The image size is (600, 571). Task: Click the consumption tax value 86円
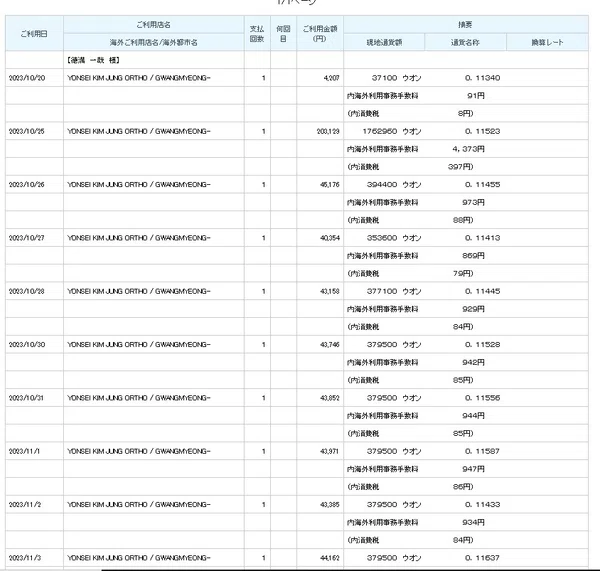(x=463, y=487)
